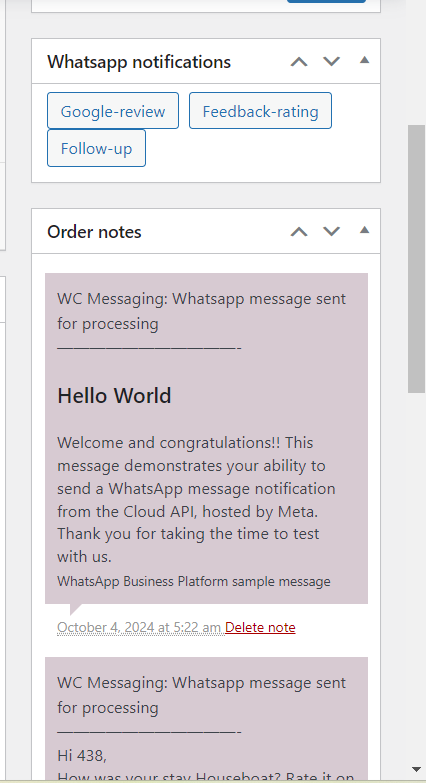Screen dimensions: 426x783
Task: Move Whatsapp notifications panel up
Action: point(299,62)
